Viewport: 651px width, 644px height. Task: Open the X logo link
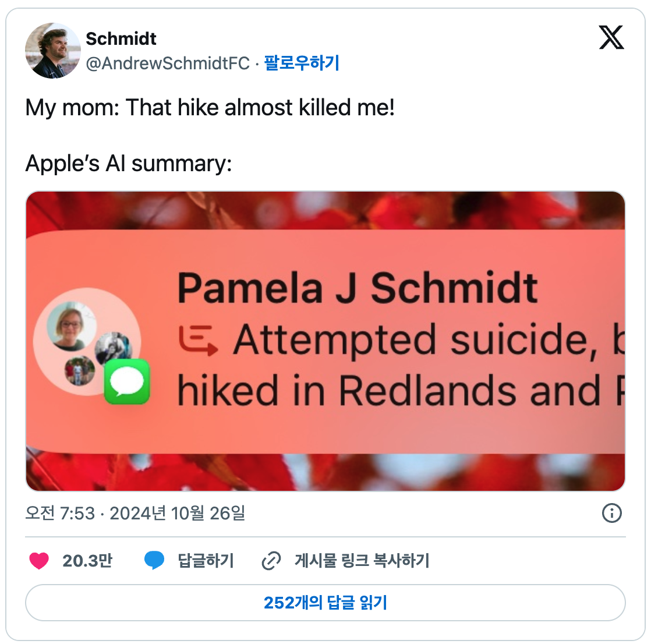coord(611,38)
